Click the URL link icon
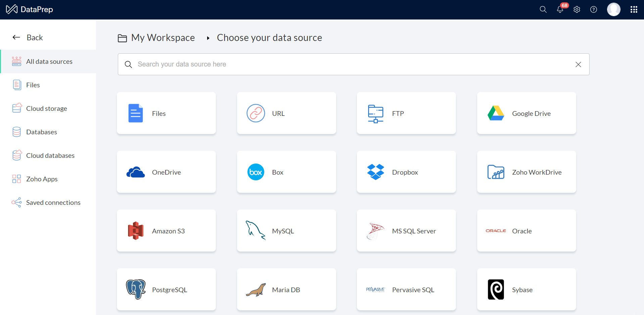This screenshot has width=644, height=315. tap(256, 113)
